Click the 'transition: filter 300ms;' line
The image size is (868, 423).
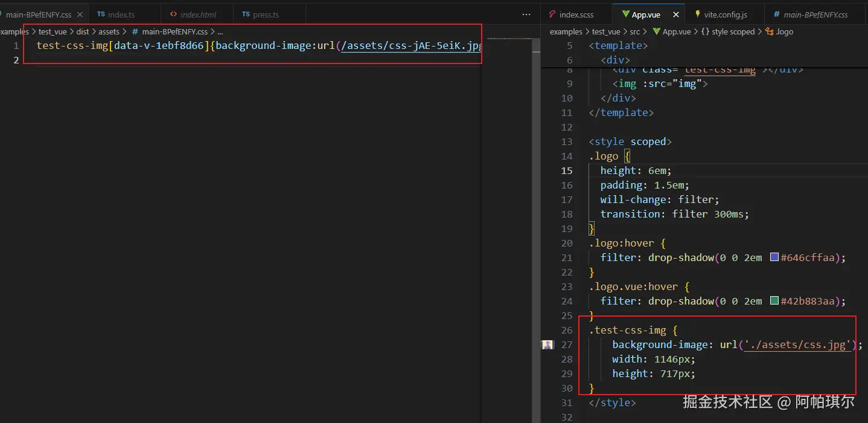point(674,214)
